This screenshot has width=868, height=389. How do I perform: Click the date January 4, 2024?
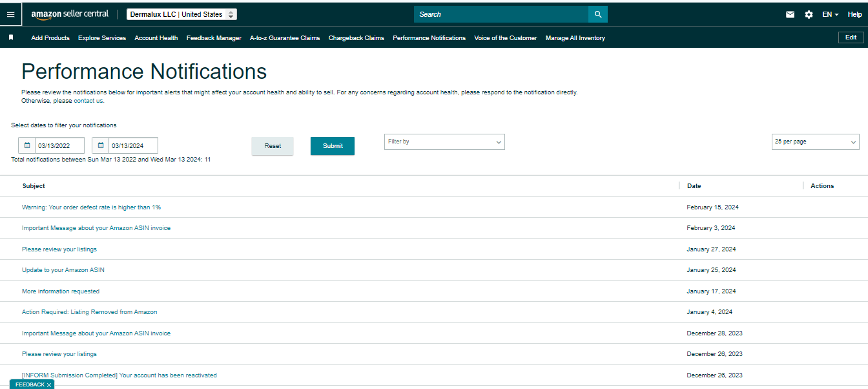pos(710,312)
